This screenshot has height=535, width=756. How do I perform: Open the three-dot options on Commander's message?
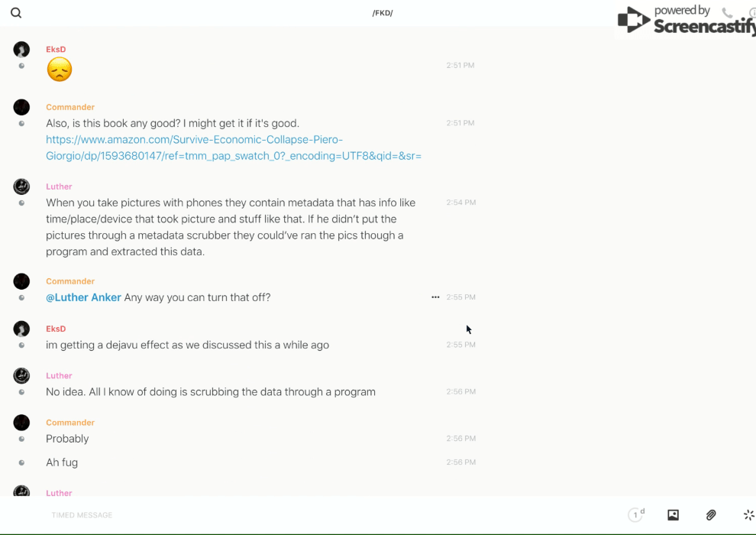pos(435,297)
